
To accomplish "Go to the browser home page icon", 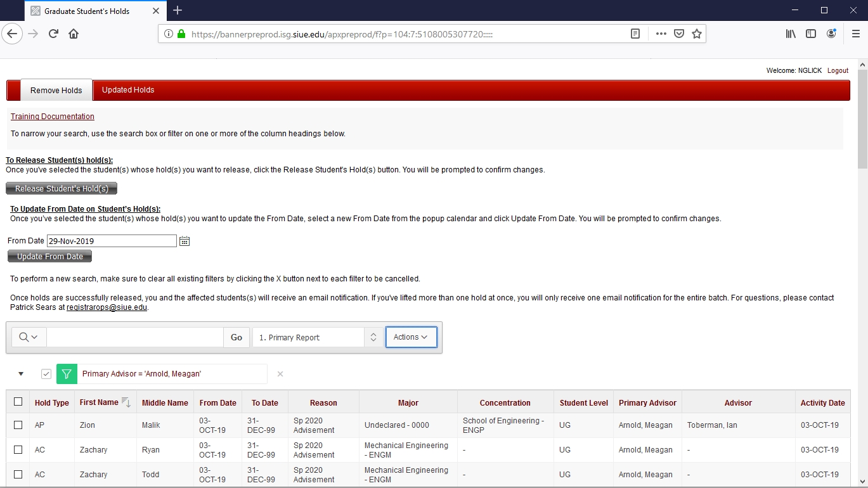I will pyautogui.click(x=74, y=34).
